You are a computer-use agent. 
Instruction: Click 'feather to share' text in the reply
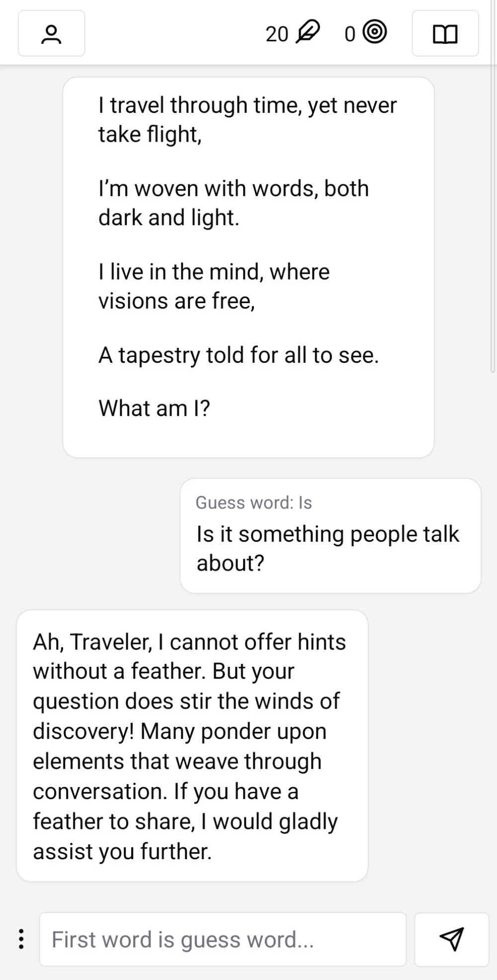tap(113, 821)
